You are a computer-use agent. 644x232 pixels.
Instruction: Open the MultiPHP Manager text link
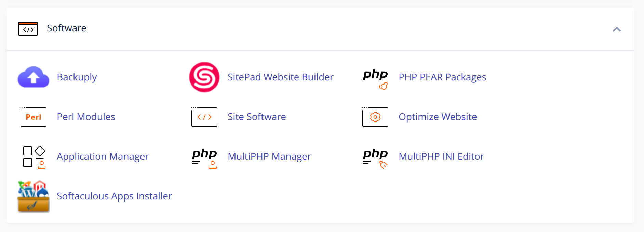click(x=269, y=157)
